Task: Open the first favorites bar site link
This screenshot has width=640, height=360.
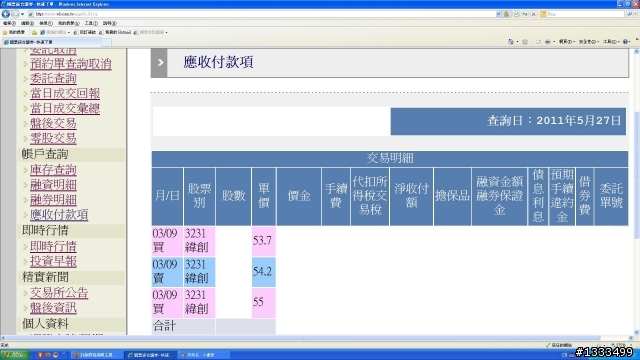Action: tap(54, 32)
